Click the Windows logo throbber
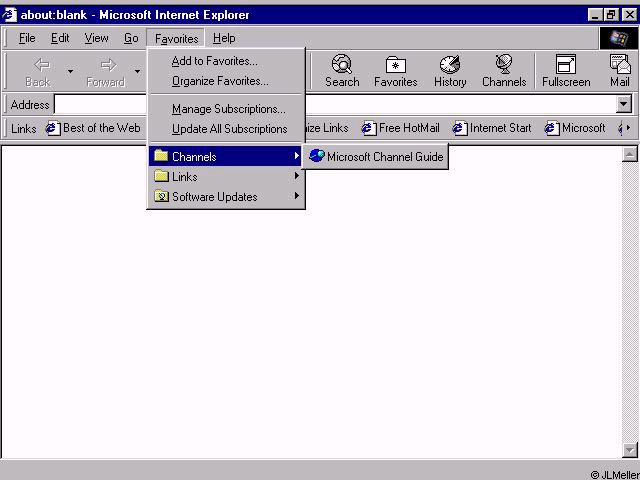Viewport: 640px width, 480px height. [x=618, y=38]
